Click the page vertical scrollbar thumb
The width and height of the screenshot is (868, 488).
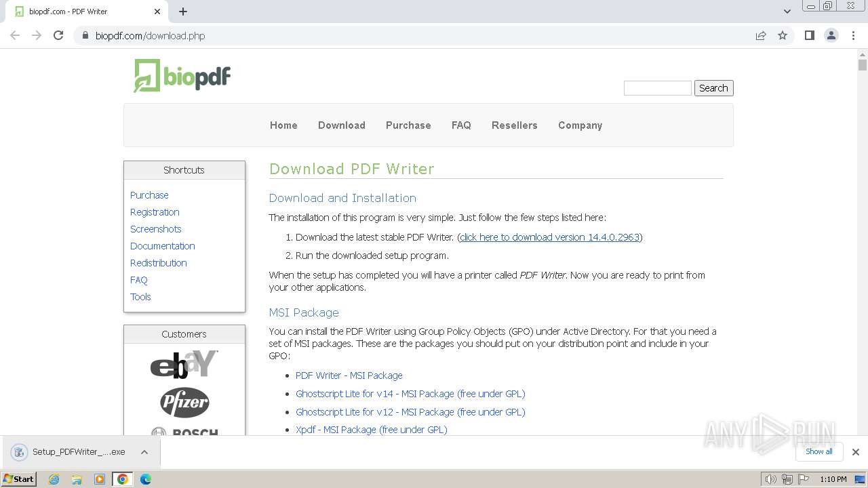[x=862, y=65]
